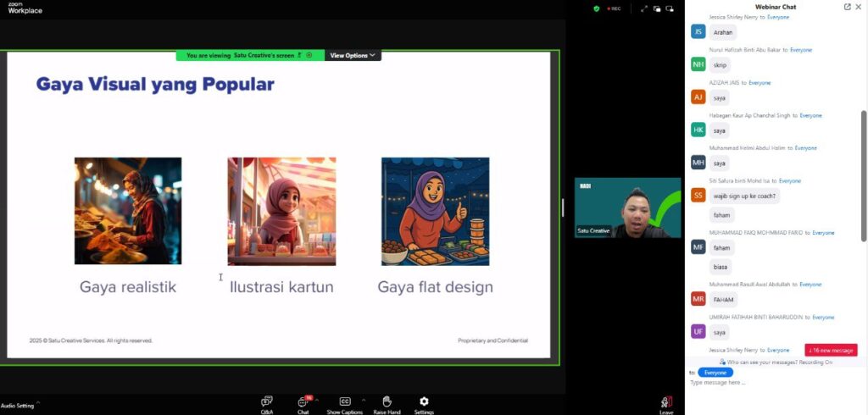Click Raise Hand
This screenshot has width=868, height=415.
pyautogui.click(x=387, y=402)
